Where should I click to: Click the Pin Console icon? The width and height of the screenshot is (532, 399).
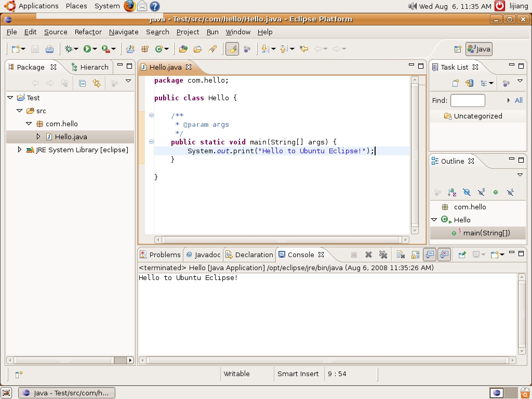462,255
